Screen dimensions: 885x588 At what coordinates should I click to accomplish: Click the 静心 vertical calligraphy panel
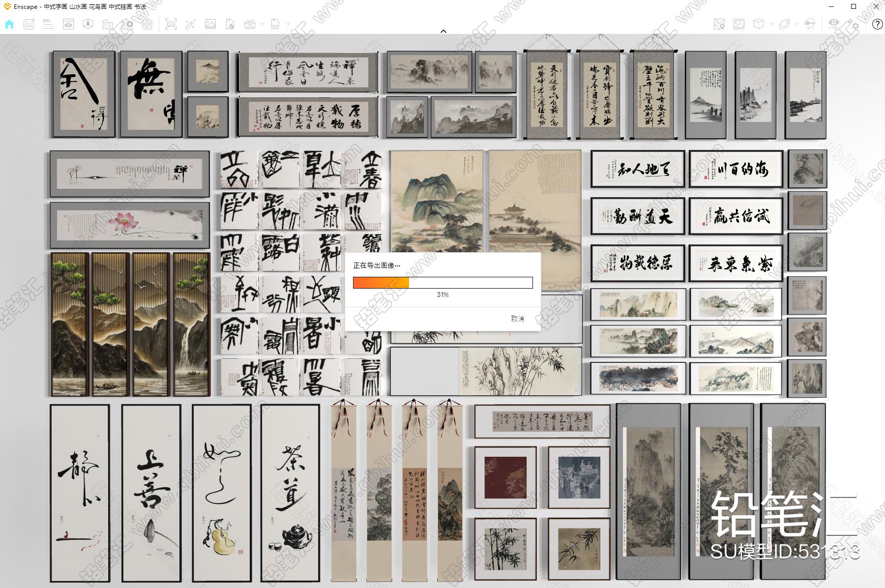click(80, 493)
